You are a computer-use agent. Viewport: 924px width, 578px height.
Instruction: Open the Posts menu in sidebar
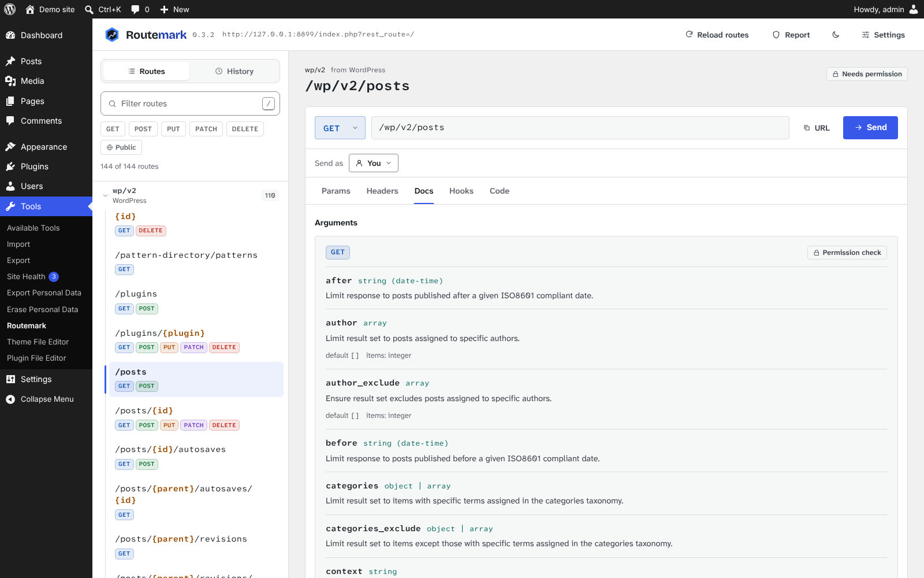click(x=46, y=61)
